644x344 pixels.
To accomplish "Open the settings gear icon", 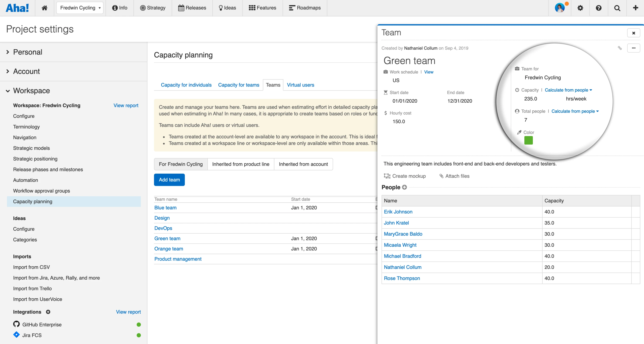I will pyautogui.click(x=580, y=8).
